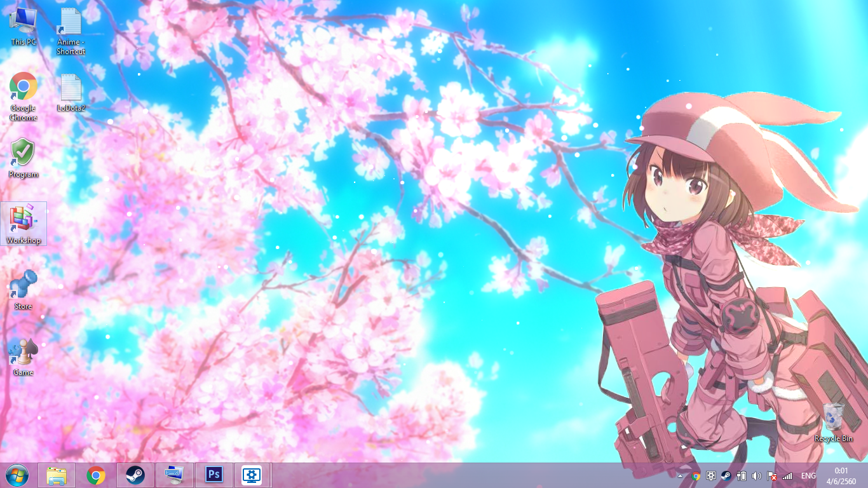Click the ENG input language indicator
This screenshot has width=868, height=488.
click(808, 476)
